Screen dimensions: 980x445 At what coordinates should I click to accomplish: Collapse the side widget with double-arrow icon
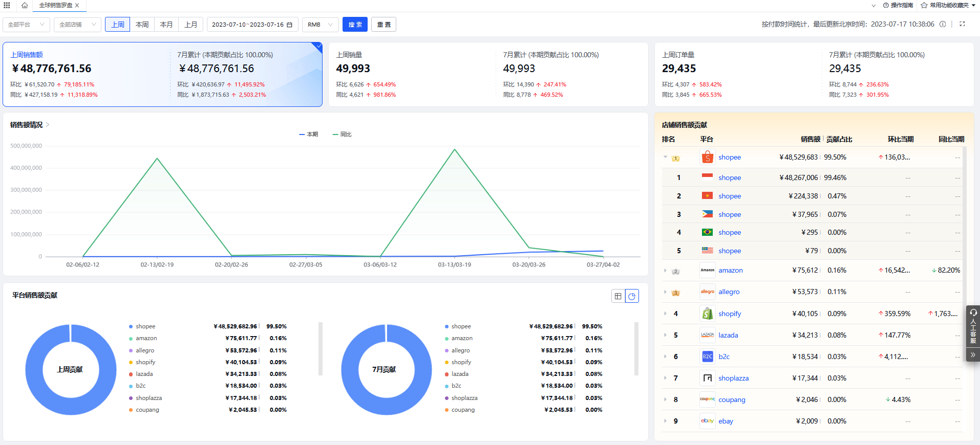coord(973,354)
